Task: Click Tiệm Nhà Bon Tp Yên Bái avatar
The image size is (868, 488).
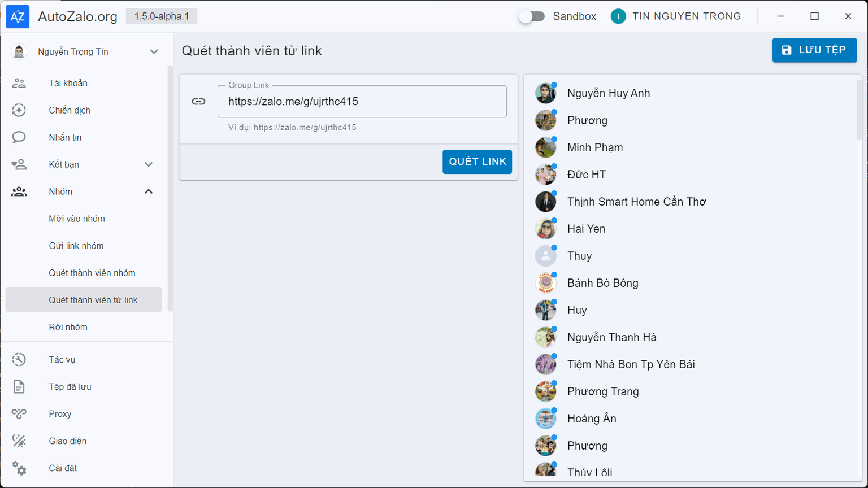Action: tap(546, 364)
